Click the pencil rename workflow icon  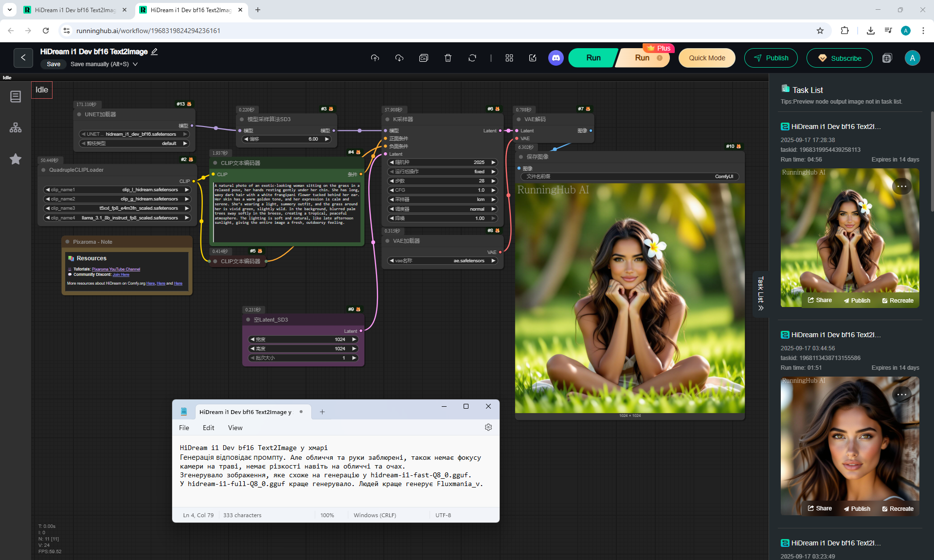[155, 52]
